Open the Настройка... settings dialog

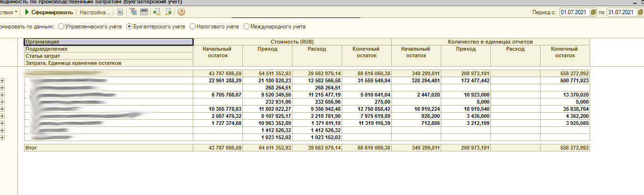pyautogui.click(x=94, y=12)
